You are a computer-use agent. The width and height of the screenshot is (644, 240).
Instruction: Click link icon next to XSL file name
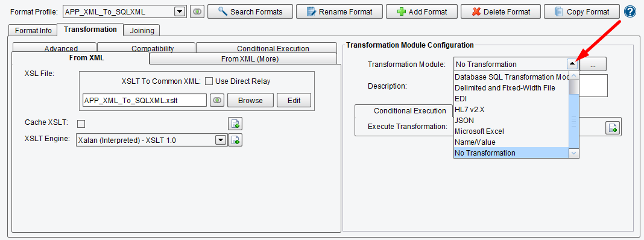click(217, 100)
